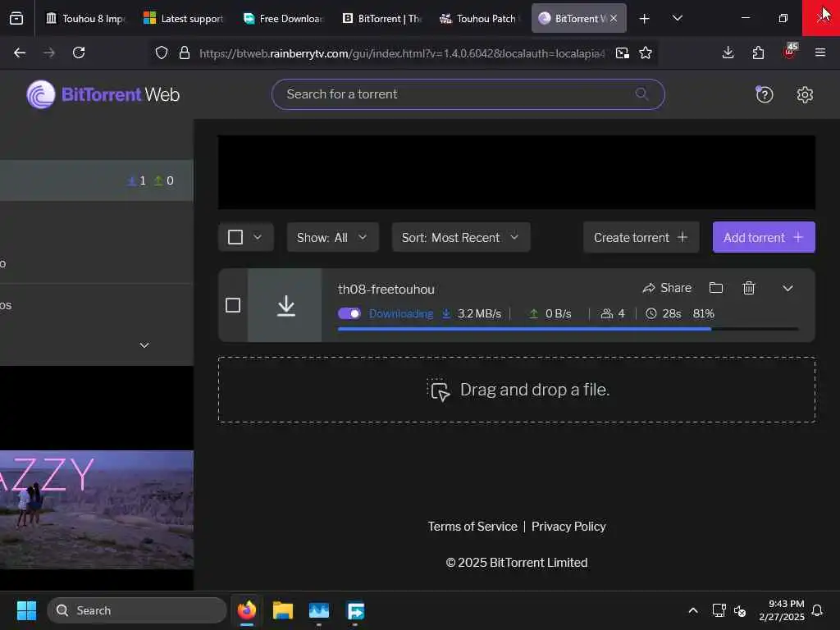Bookmark this page with star icon
The width and height of the screenshot is (840, 630).
(646, 52)
